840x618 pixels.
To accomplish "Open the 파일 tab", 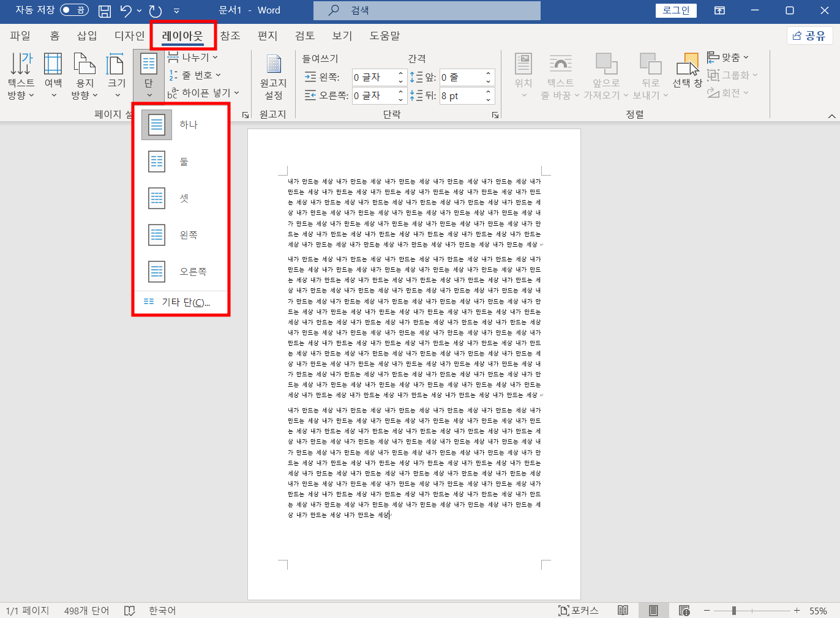I will coord(20,35).
